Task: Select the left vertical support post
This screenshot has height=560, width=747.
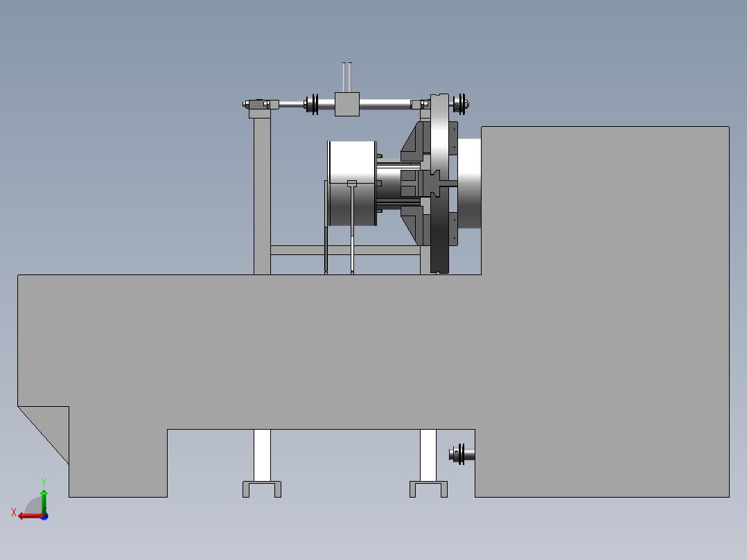Action: point(262,196)
